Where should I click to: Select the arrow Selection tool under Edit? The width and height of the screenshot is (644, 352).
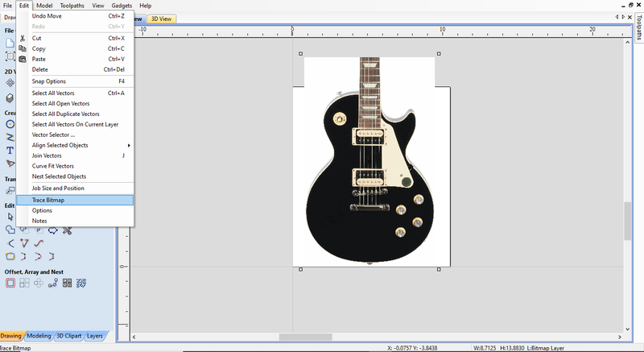tap(10, 217)
